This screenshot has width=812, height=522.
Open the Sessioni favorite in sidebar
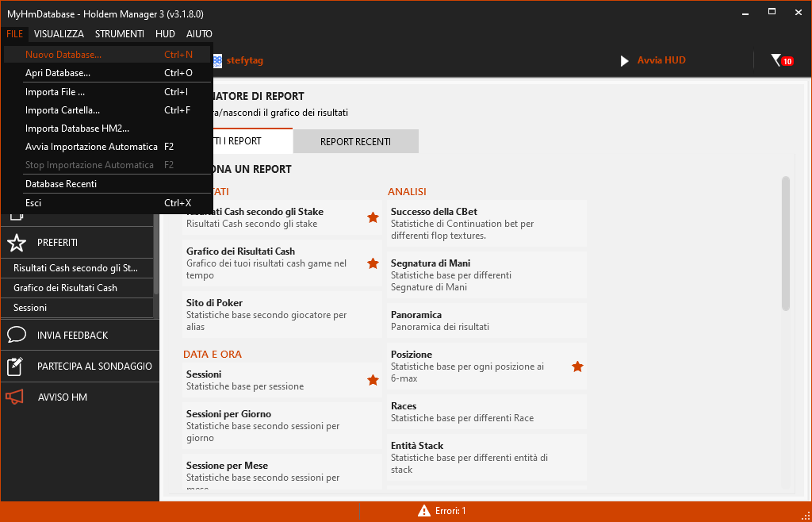[77, 308]
